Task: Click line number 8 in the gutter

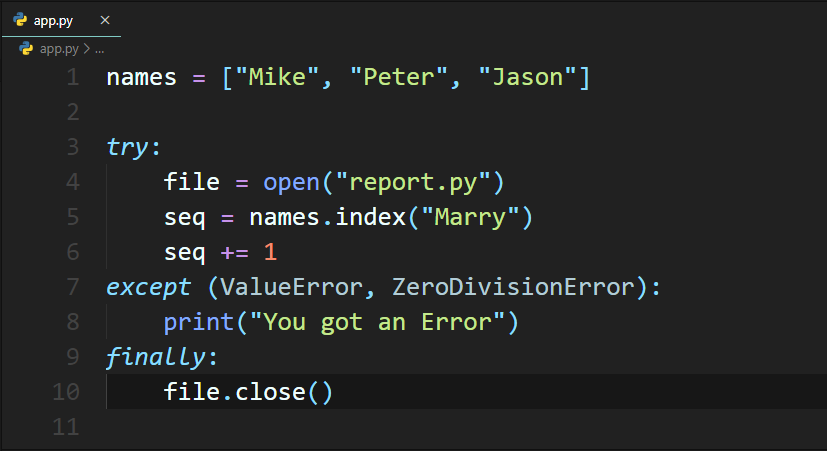Action: tap(73, 322)
